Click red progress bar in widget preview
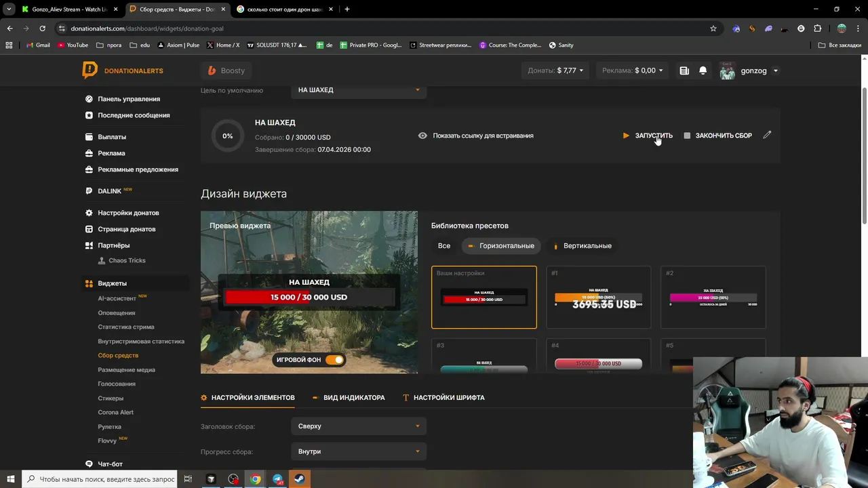The height and width of the screenshot is (488, 868). 309,297
